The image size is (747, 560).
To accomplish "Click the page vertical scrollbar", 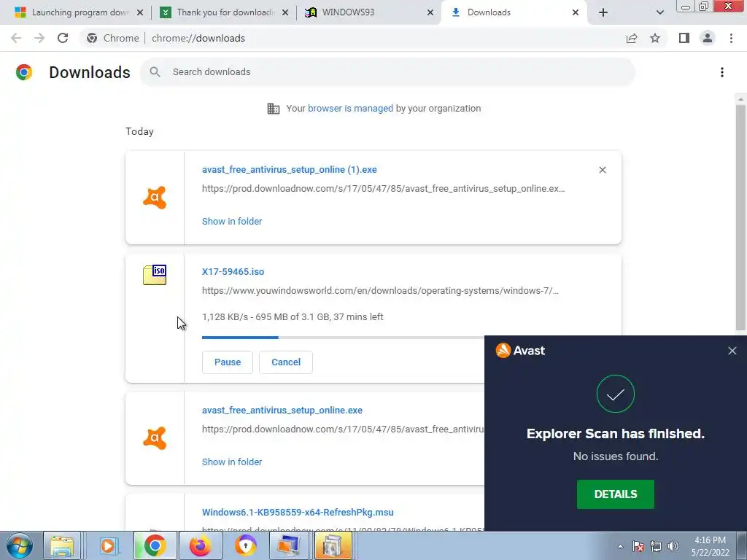I will coord(740,217).
